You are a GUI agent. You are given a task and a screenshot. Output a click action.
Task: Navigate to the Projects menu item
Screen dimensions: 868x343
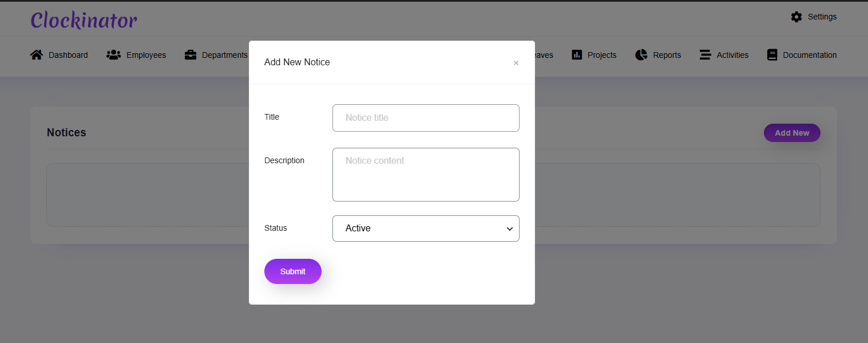tap(594, 55)
